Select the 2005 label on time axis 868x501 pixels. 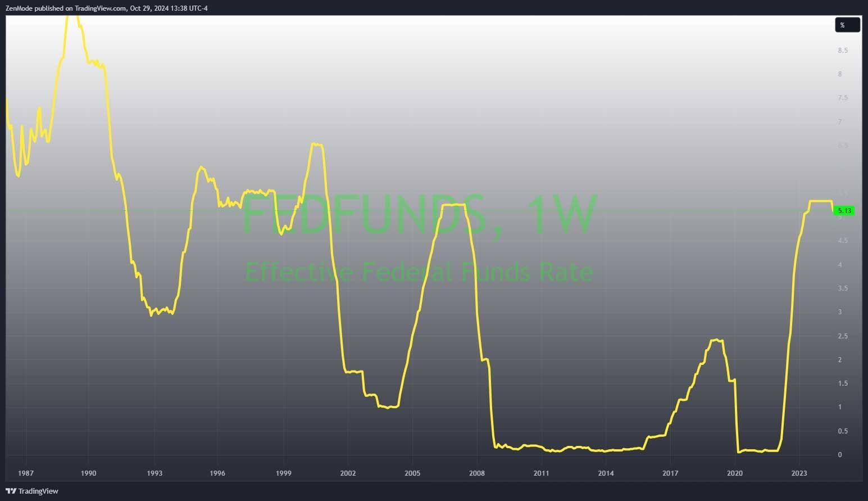[x=412, y=473]
